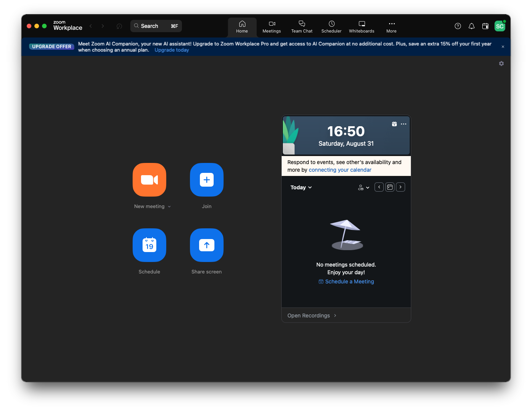Open the Whiteboards tab
Image resolution: width=532 pixels, height=410 pixels.
tap(362, 27)
